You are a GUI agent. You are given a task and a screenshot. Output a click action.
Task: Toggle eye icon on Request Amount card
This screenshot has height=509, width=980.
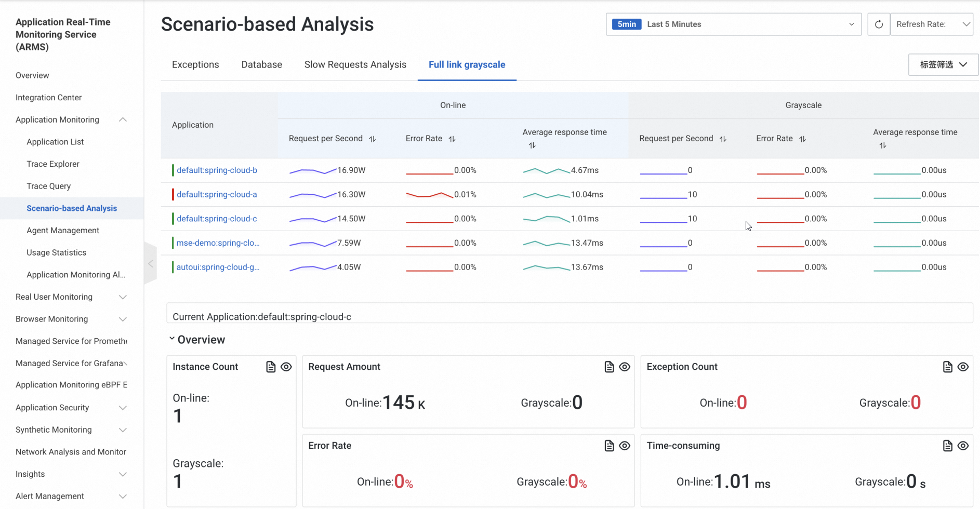pyautogui.click(x=625, y=367)
